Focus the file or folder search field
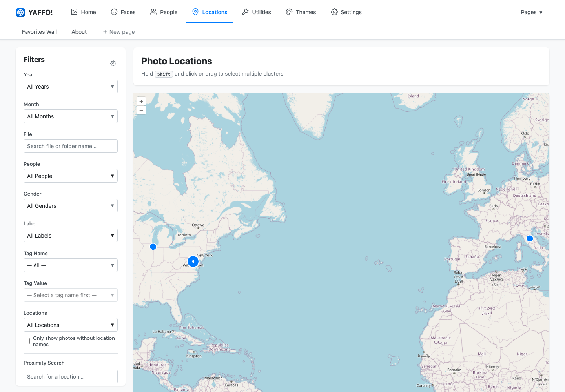565x392 pixels. (71, 146)
